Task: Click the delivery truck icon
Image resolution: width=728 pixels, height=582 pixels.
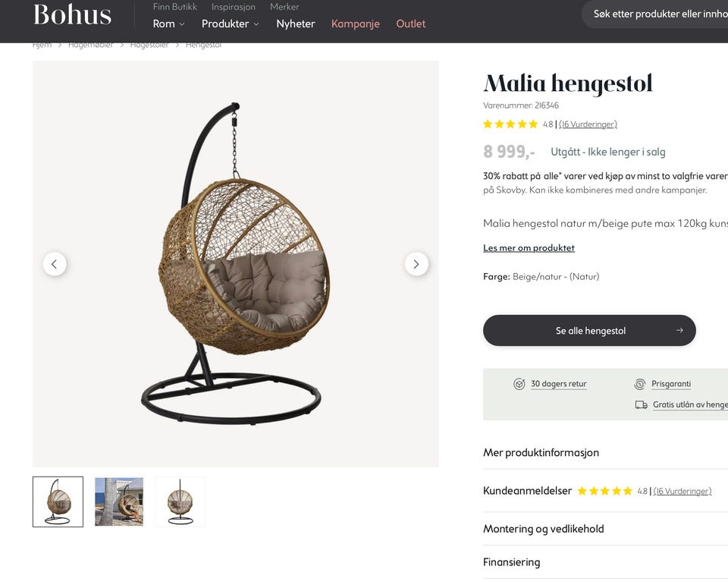Action: [641, 404]
